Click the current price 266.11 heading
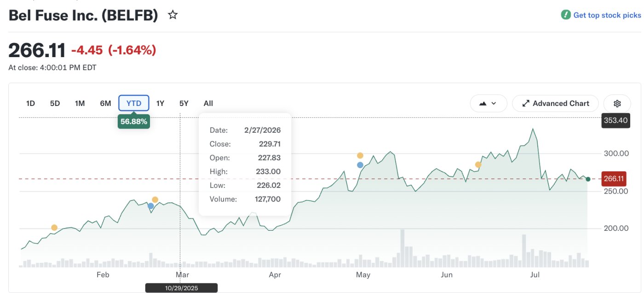 (37, 50)
